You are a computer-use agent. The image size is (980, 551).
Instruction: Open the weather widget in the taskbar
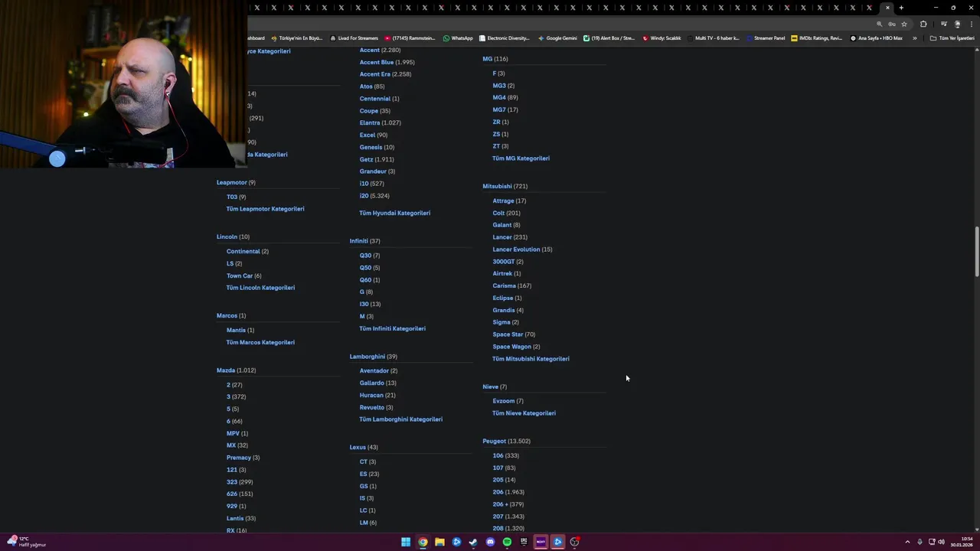[27, 542]
